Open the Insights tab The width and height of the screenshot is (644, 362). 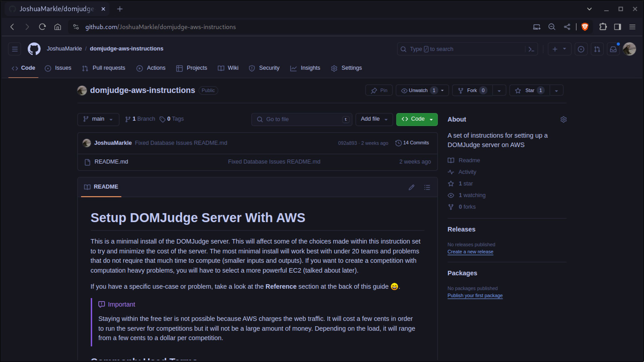pos(305,68)
